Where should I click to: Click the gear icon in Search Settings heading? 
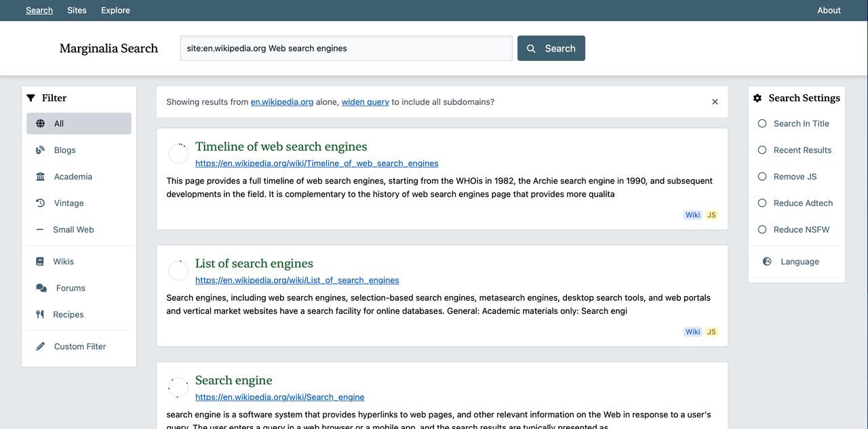[757, 98]
